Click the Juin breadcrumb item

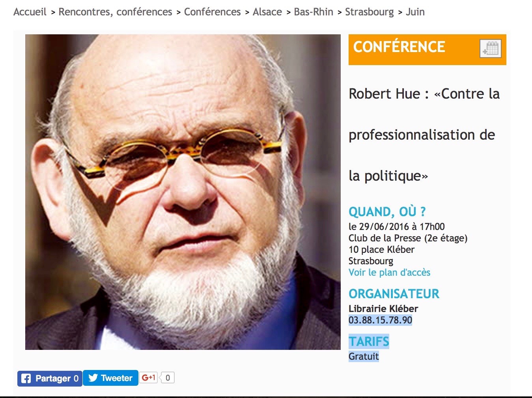pyautogui.click(x=415, y=12)
